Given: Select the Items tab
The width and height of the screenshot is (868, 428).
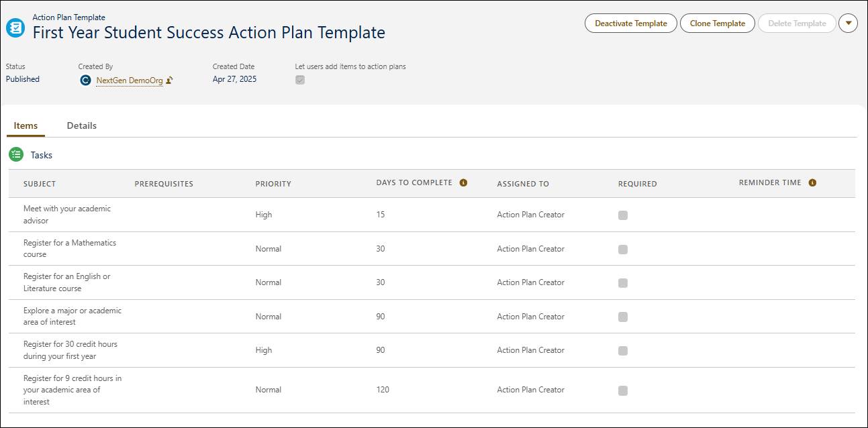Looking at the screenshot, I should click(x=26, y=125).
